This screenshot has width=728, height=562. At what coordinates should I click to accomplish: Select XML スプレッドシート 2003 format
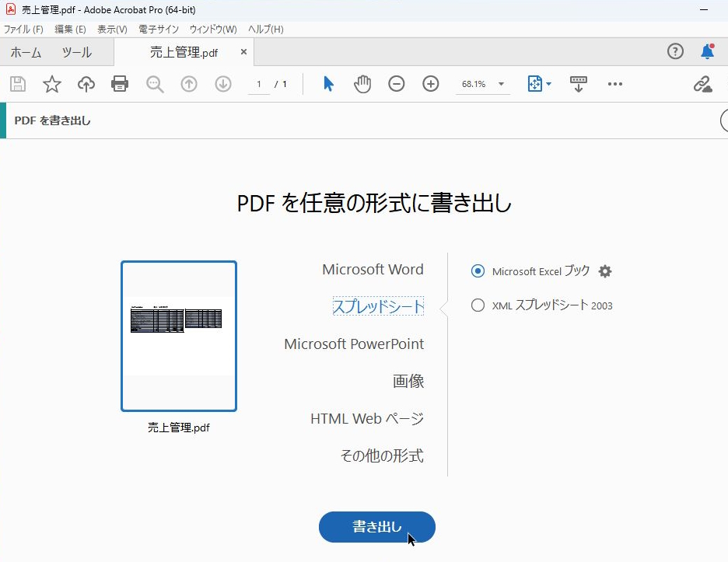[x=478, y=305]
